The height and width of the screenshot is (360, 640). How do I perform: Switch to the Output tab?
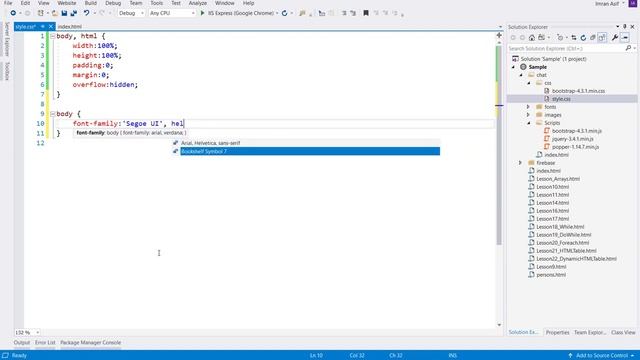tap(22, 343)
